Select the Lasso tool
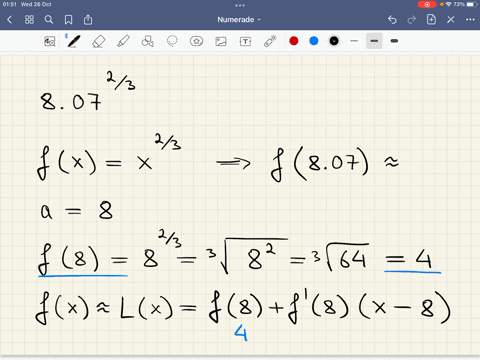 tap(172, 41)
